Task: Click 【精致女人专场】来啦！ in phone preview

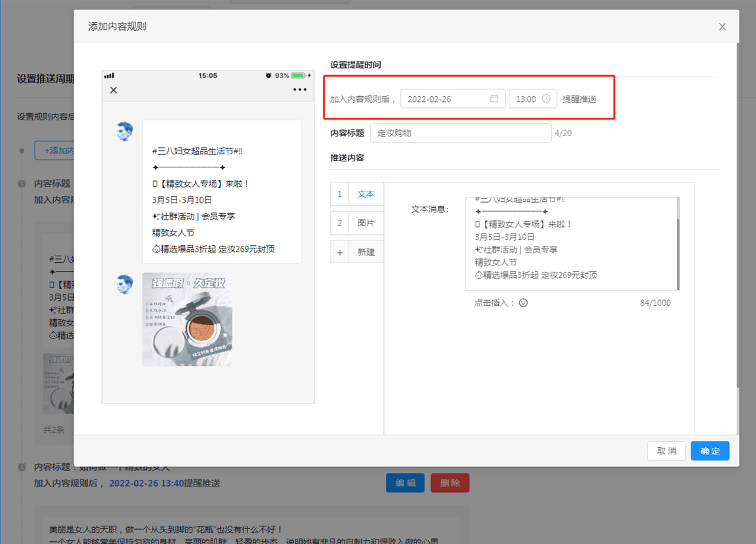Action: (200, 184)
